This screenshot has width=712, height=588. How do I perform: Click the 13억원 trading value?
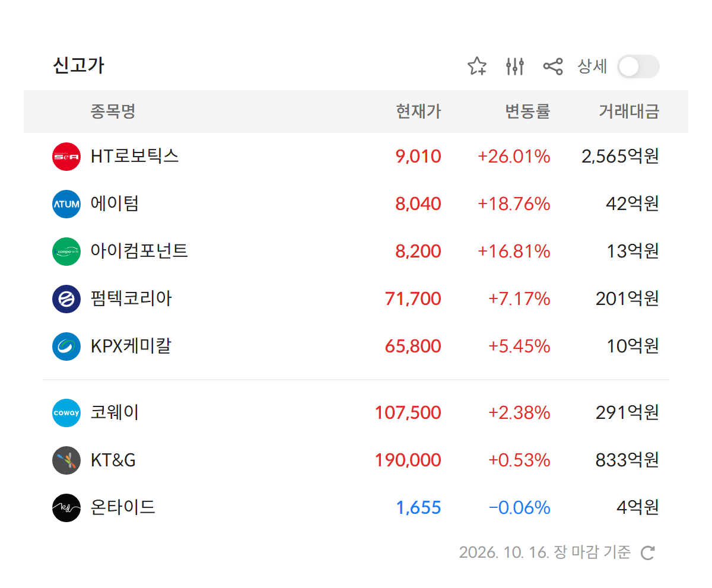tap(632, 252)
